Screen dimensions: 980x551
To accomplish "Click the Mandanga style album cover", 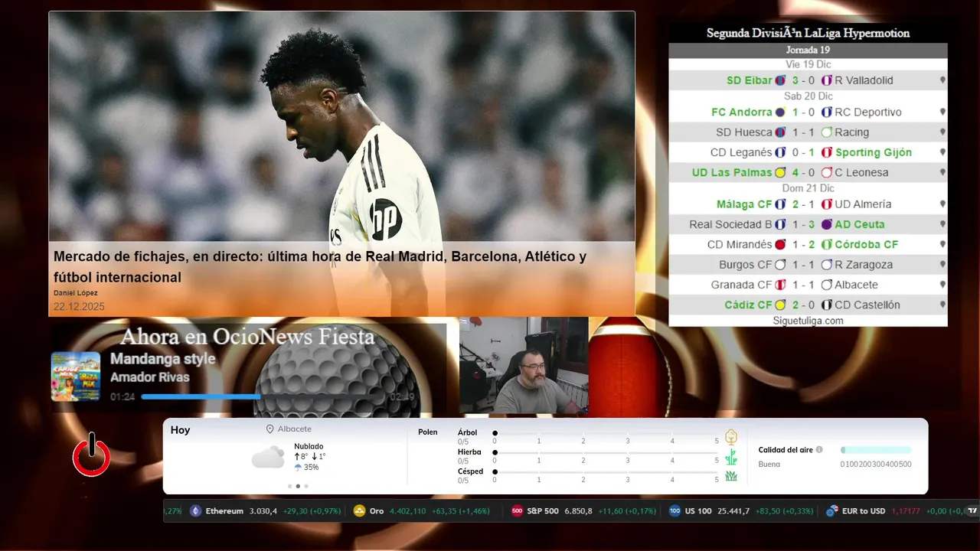I will point(76,377).
